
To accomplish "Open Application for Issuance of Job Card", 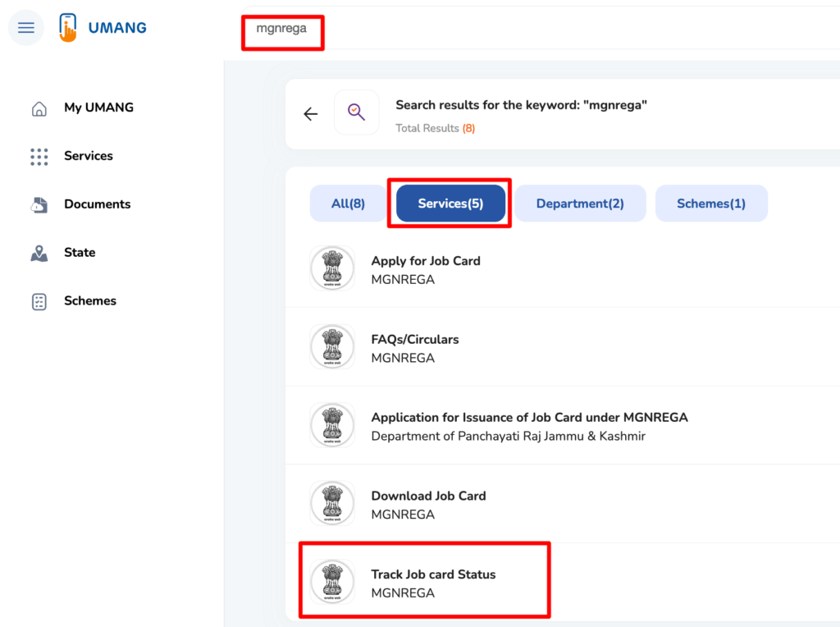I will click(x=529, y=418).
